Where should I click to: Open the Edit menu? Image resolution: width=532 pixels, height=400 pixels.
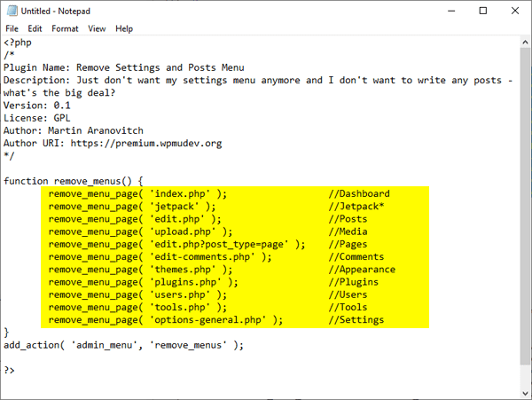pyautogui.click(x=35, y=28)
